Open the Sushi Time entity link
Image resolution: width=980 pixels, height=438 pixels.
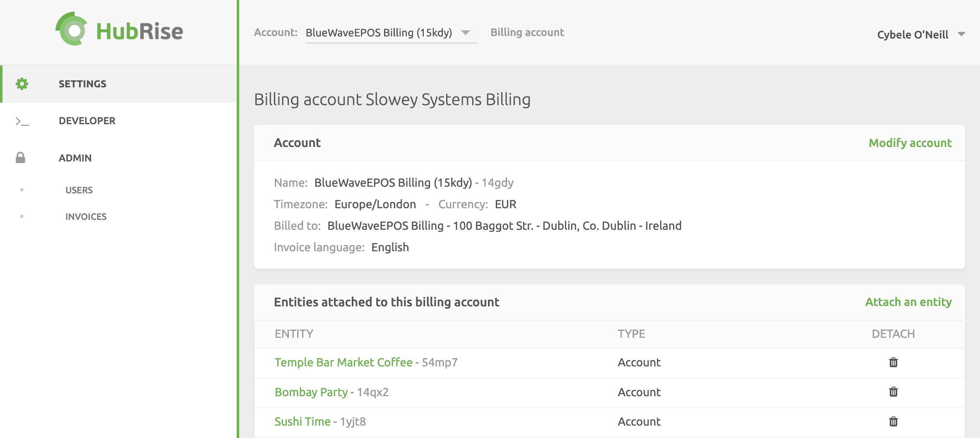pos(303,421)
